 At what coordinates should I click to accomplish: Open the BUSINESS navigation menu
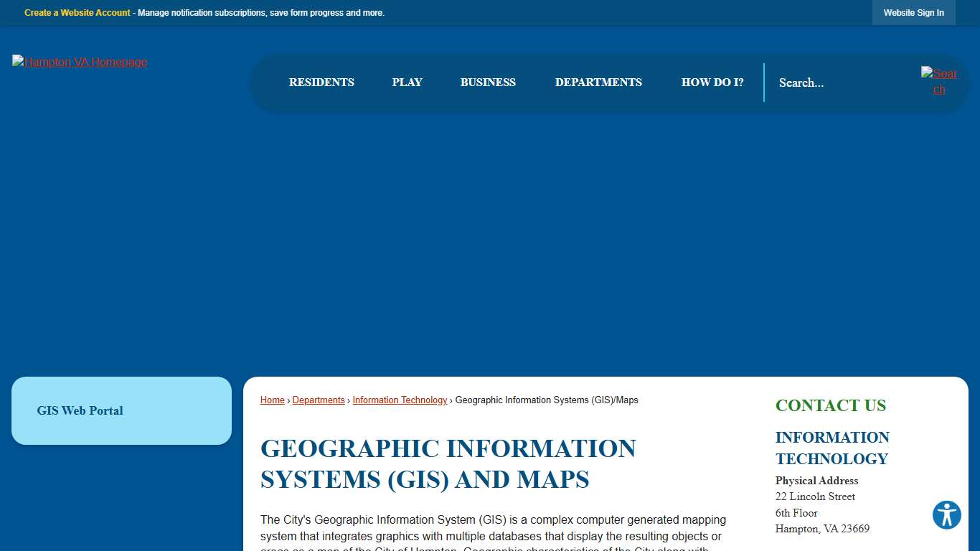488,82
